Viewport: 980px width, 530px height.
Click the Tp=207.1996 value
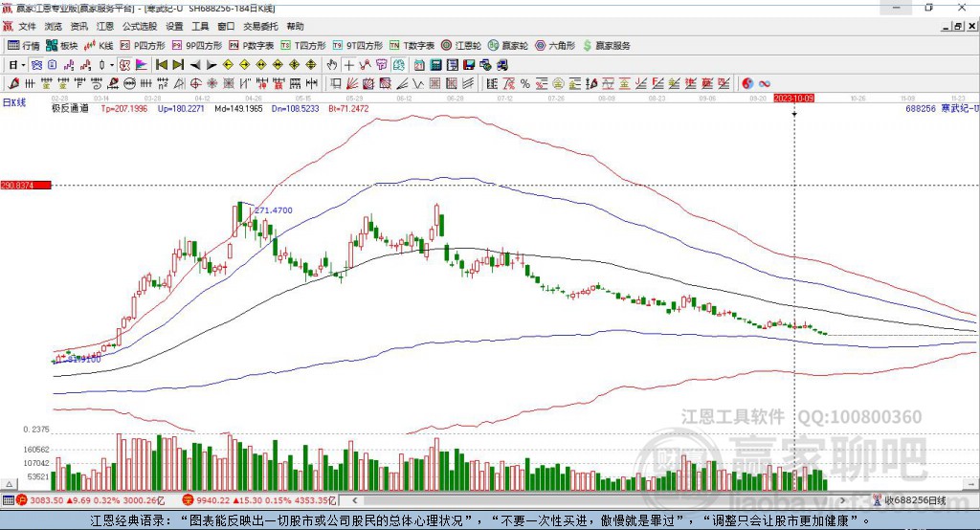(x=124, y=108)
